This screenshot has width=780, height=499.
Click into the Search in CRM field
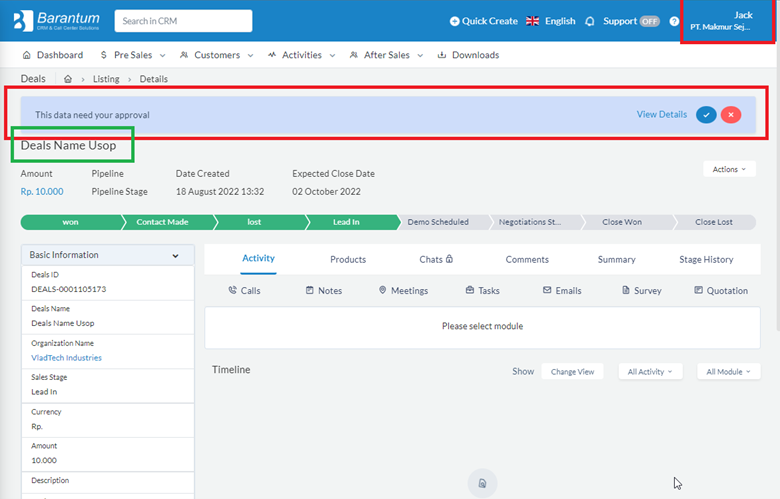tap(183, 21)
